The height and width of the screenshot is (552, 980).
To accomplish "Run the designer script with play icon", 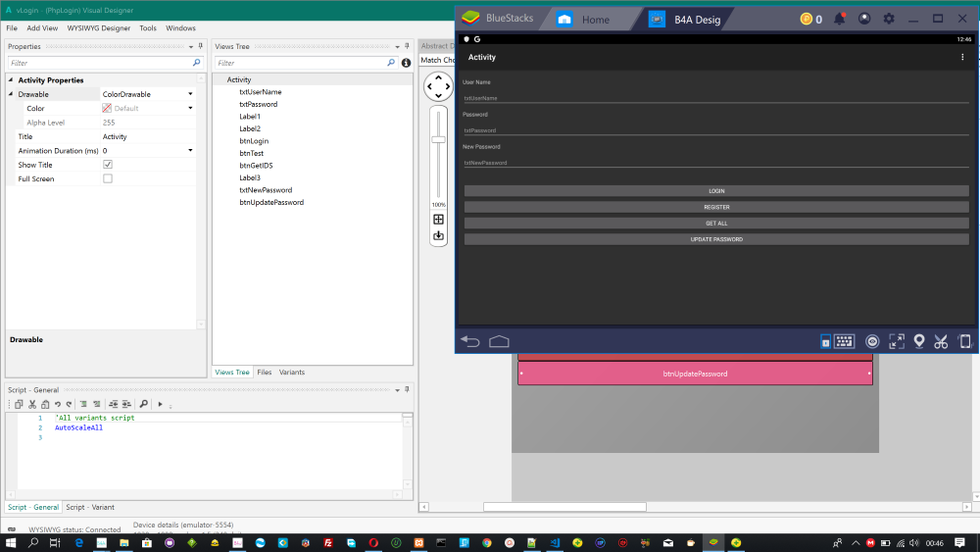I will [160, 404].
